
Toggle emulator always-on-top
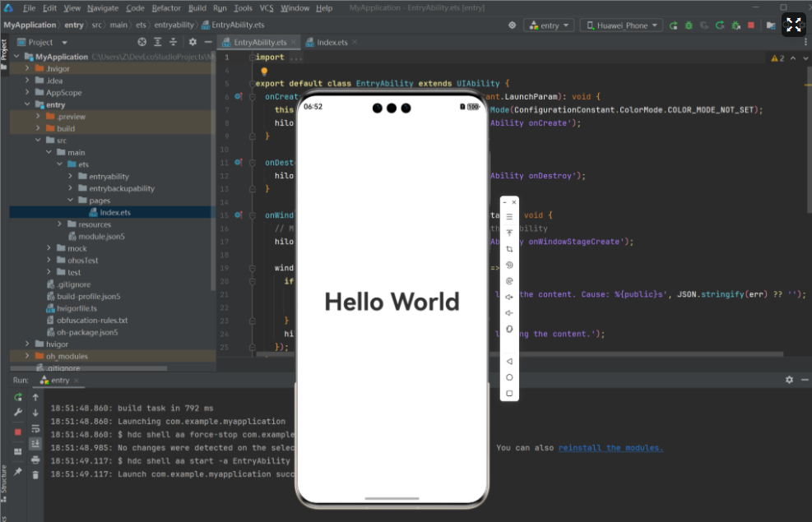click(x=509, y=233)
